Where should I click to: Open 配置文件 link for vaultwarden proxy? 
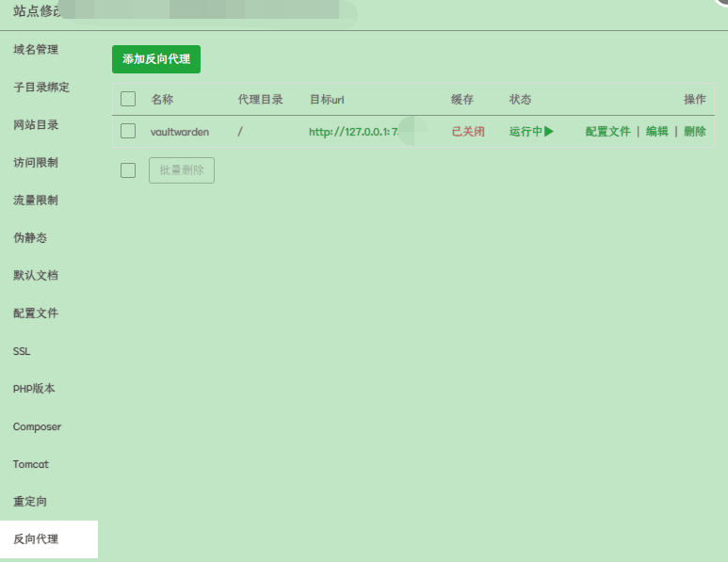pyautogui.click(x=607, y=132)
